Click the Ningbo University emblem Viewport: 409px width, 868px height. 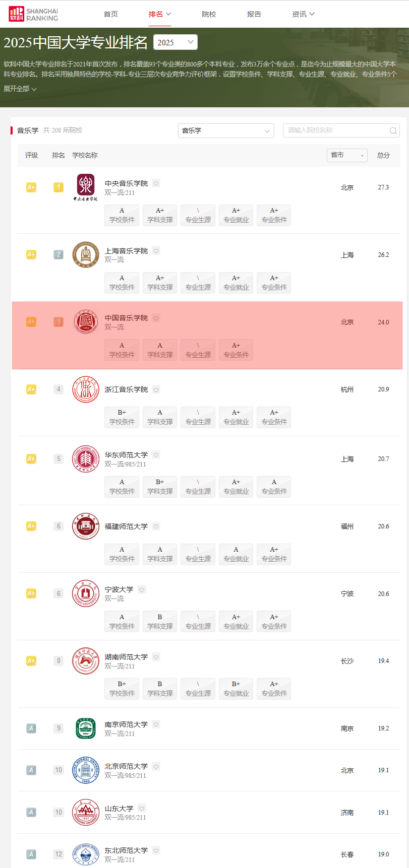(85, 593)
